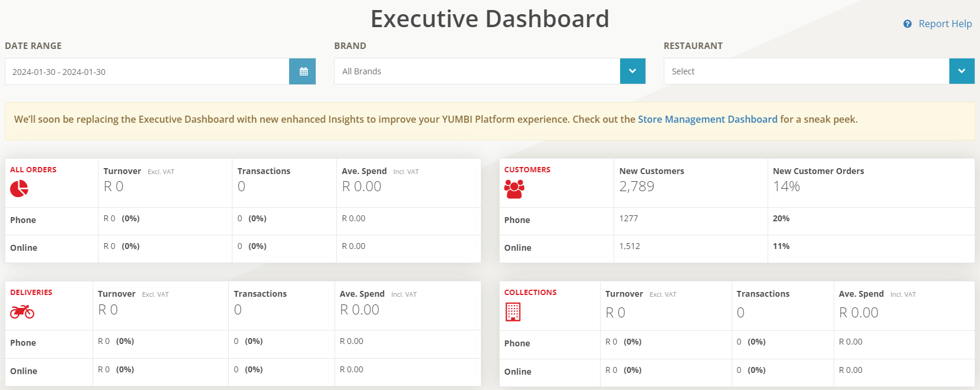Image resolution: width=980 pixels, height=390 pixels.
Task: Click the Deliveries motorcycle icon
Action: tap(22, 312)
